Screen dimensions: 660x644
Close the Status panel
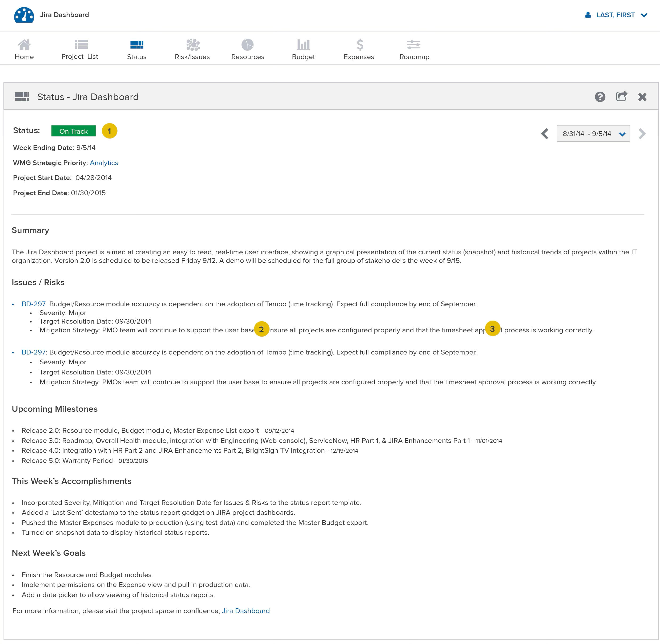[642, 97]
